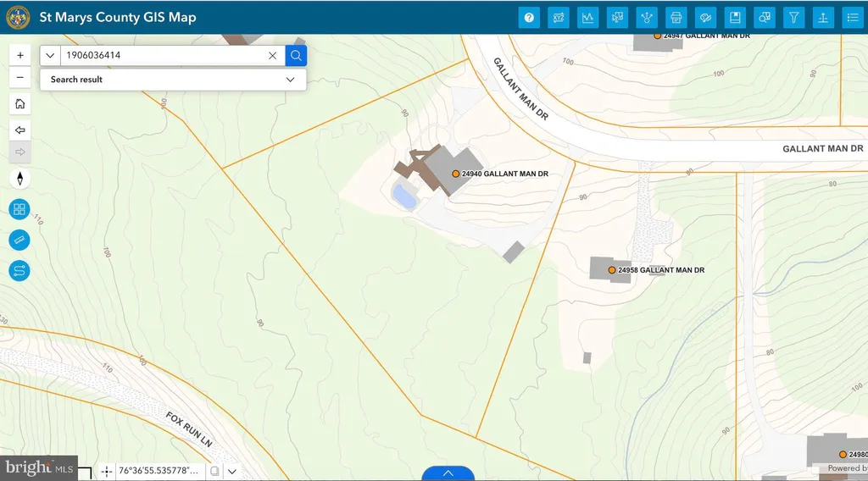
Task: Click the FOX RUN LN road label
Action: click(189, 429)
